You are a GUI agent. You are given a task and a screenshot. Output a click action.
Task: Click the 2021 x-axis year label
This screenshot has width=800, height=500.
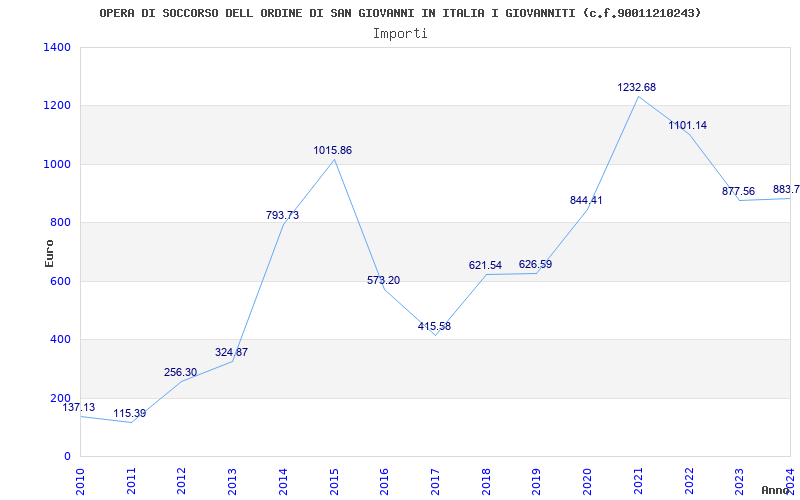638,482
